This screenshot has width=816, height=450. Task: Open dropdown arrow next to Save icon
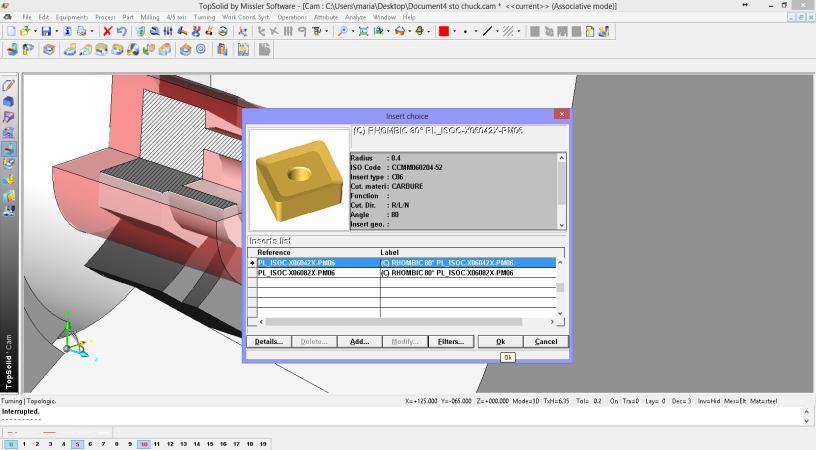click(x=56, y=32)
